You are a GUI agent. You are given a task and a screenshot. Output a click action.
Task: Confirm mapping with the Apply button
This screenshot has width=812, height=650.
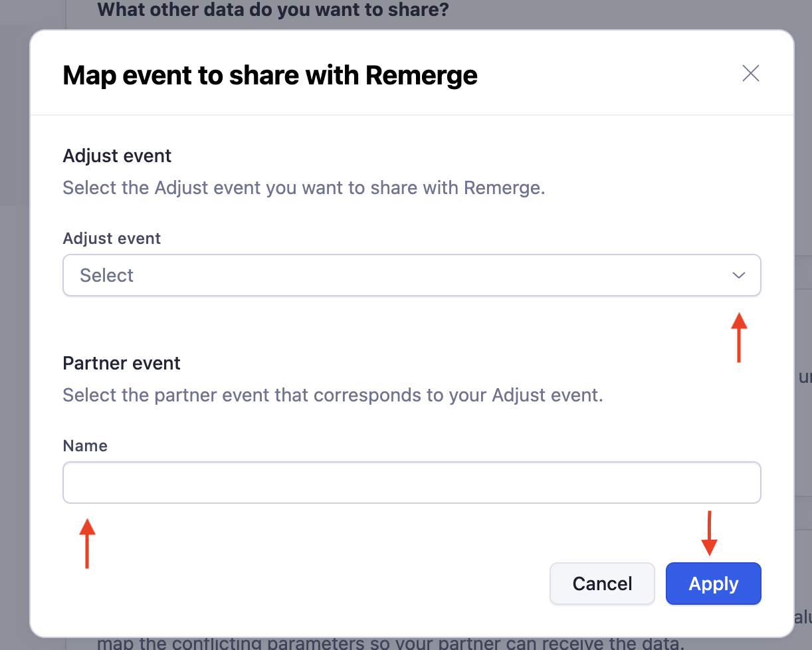(x=713, y=584)
